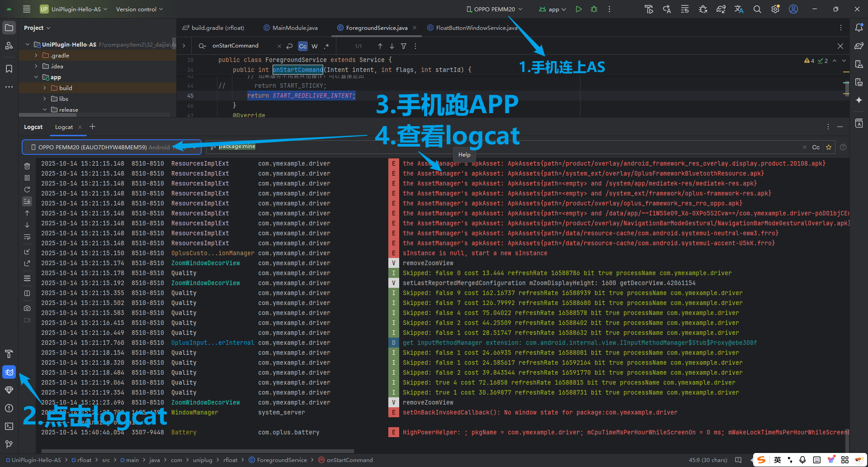Image resolution: width=868 pixels, height=467 pixels.
Task: Open the build.gradle (:rfloat) tab
Action: click(x=217, y=28)
